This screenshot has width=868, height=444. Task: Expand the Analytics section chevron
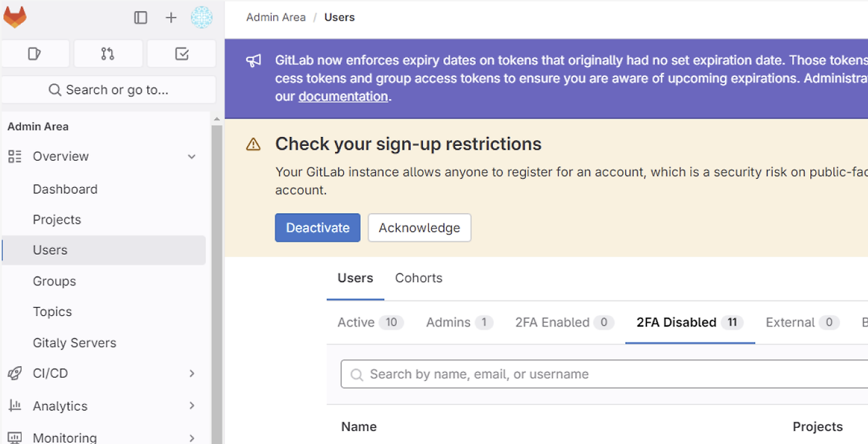pos(192,405)
